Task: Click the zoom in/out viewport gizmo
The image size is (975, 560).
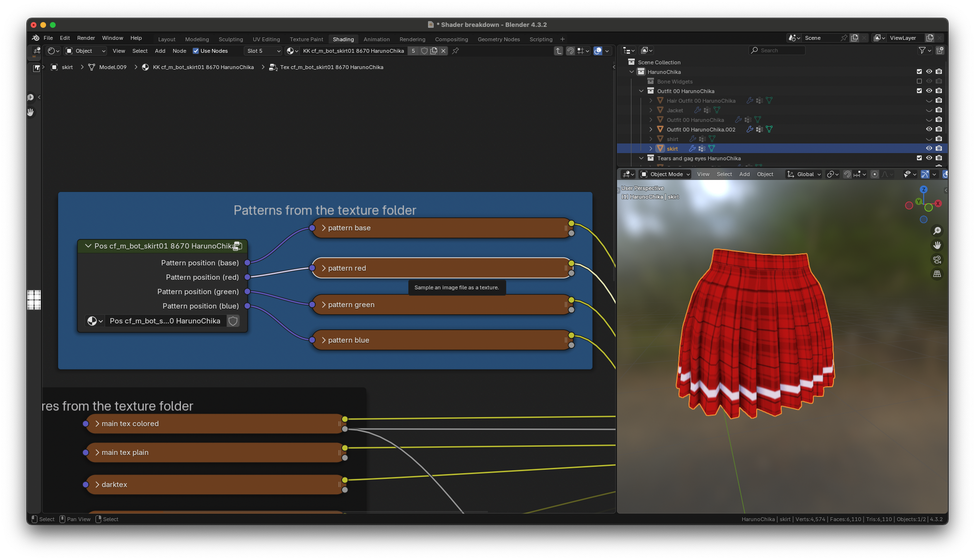Action: click(x=937, y=231)
